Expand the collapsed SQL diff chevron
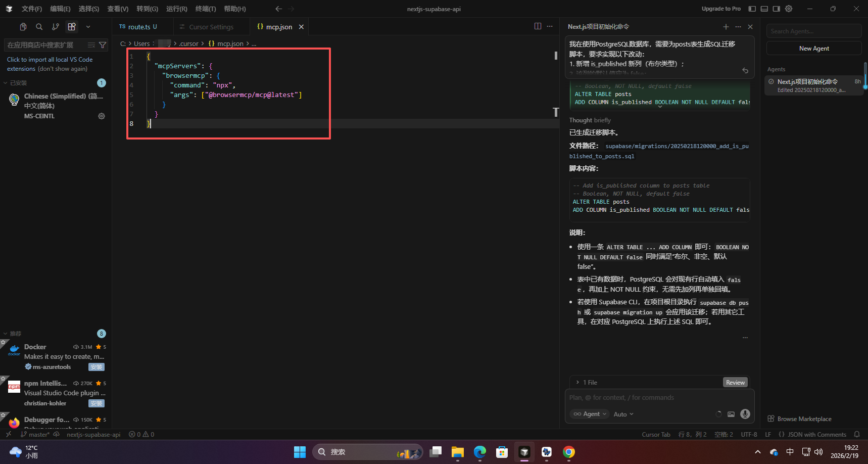This screenshot has height=464, width=868. 660,107
